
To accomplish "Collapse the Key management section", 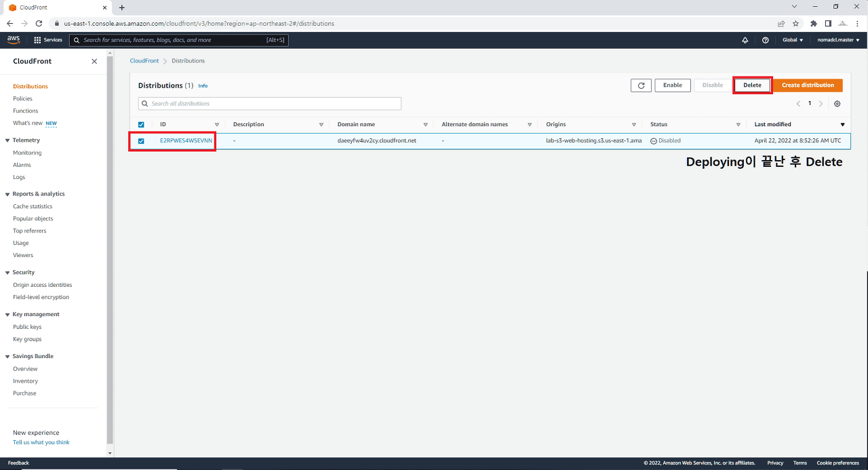I will click(9, 315).
